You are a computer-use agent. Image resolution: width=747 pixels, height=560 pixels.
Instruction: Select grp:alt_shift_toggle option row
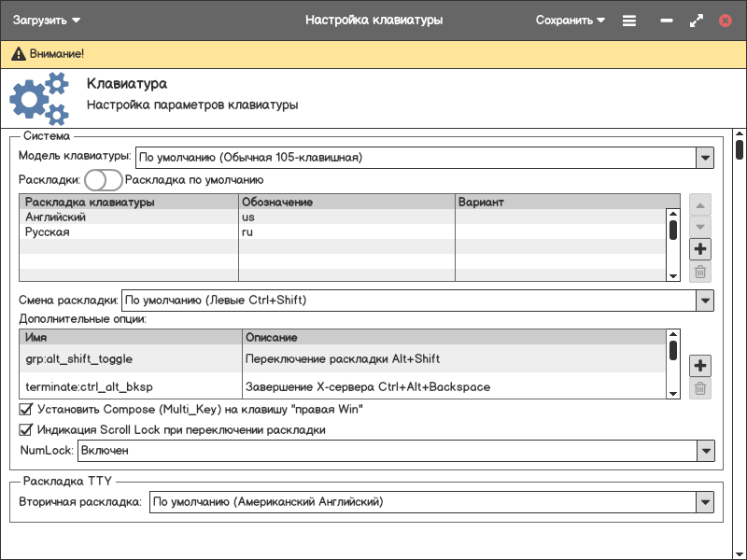point(79,358)
